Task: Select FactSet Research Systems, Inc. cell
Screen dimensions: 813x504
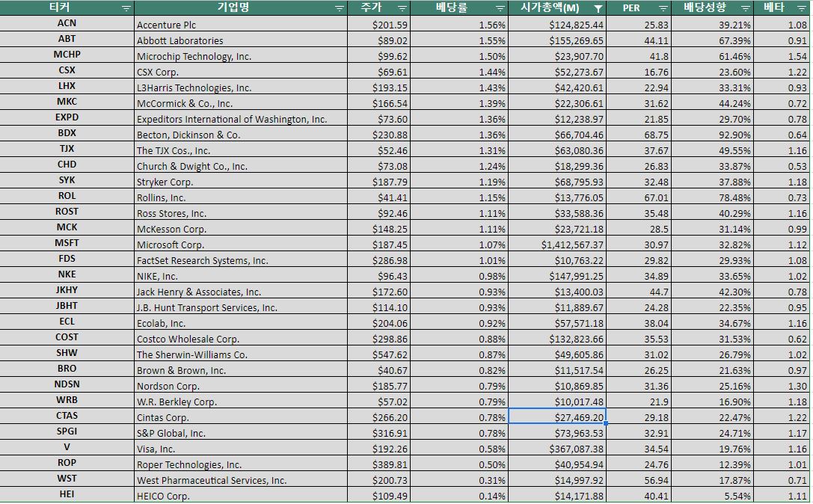Action: [241, 259]
